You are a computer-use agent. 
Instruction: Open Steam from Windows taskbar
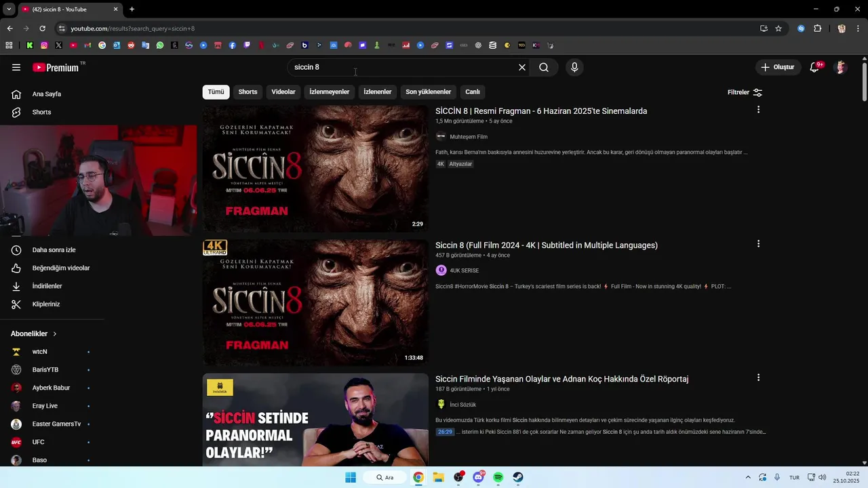pos(518,477)
